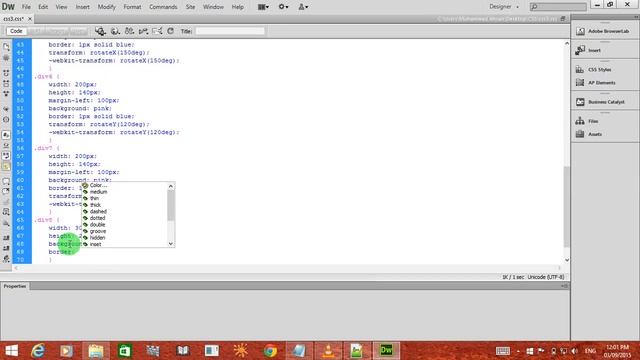Screen dimensions: 640x360
Task: Open the Layout dropdown in the menu bar
Action: tap(263, 7)
